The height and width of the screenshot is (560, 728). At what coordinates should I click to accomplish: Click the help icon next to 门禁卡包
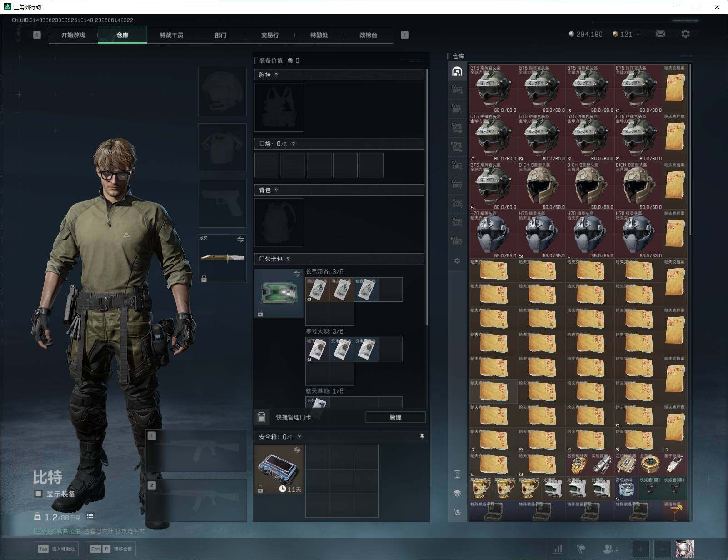[288, 259]
